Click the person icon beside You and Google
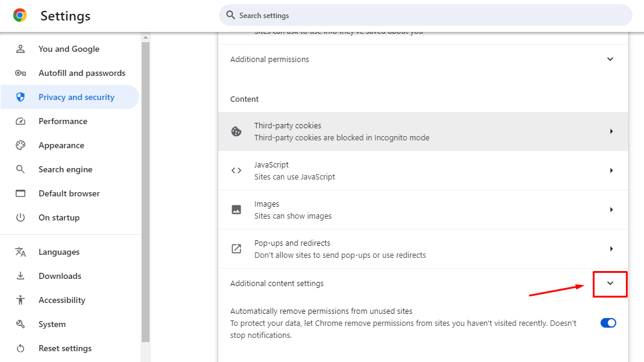Screen dimensions: 644x362 click(x=20, y=49)
